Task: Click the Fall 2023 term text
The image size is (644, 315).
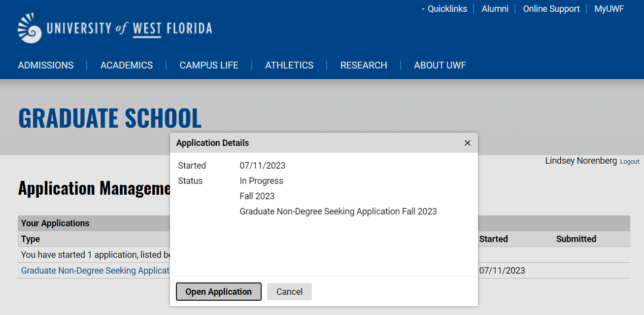Action: (257, 196)
